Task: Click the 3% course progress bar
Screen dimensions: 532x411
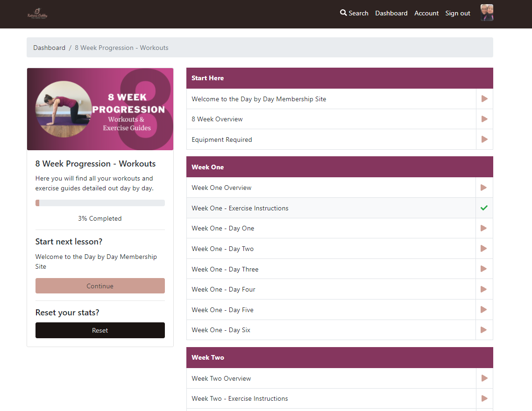Action: 100,203
